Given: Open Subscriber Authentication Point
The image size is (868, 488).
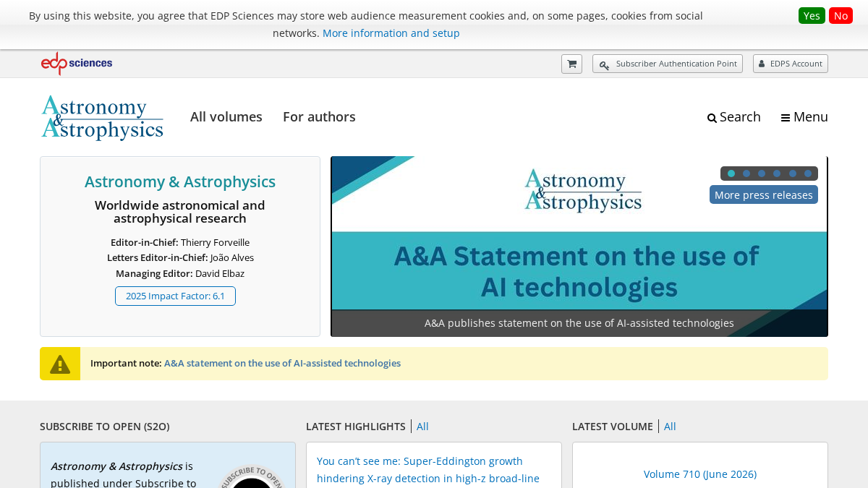Looking at the screenshot, I should [x=668, y=64].
